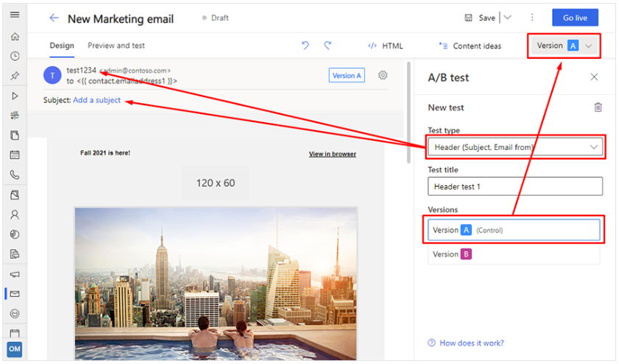Open the OM area switcher
Image resolution: width=619 pixels, height=364 pixels.
15,349
